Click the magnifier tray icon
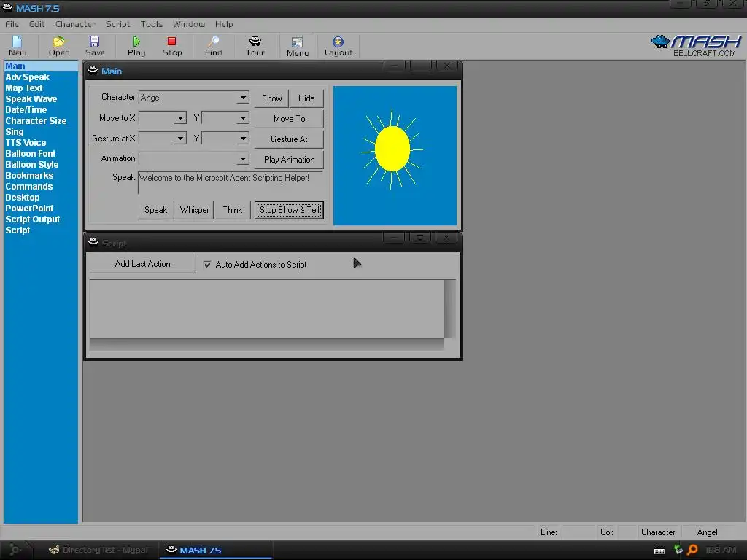Viewport: 747px width, 560px height. tap(693, 550)
